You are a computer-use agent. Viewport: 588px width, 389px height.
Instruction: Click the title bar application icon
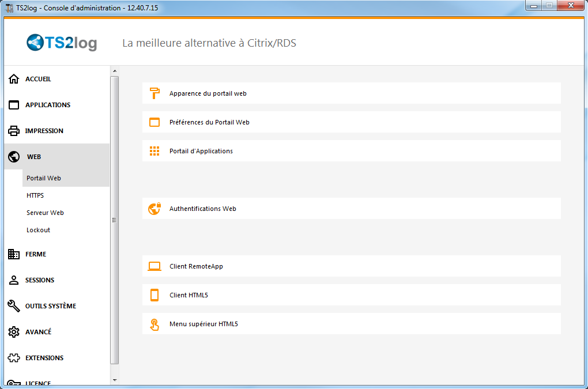tap(9, 8)
